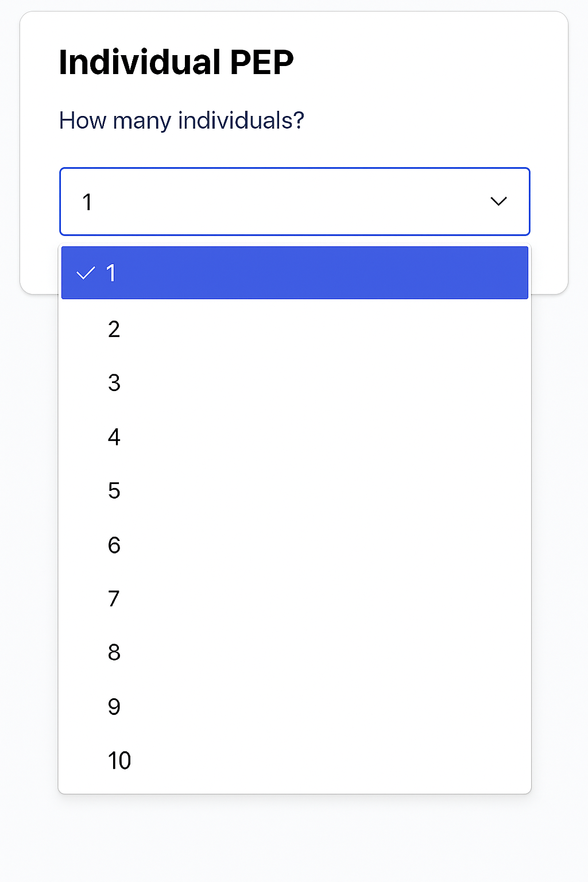Choose 9 individuals from the list
This screenshot has height=882, width=588.
tap(114, 706)
